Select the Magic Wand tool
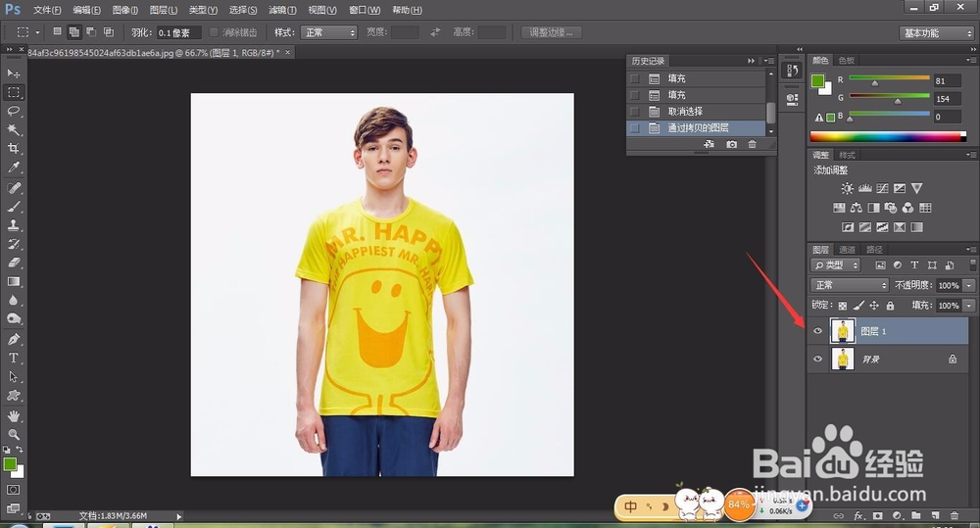 tap(13, 129)
